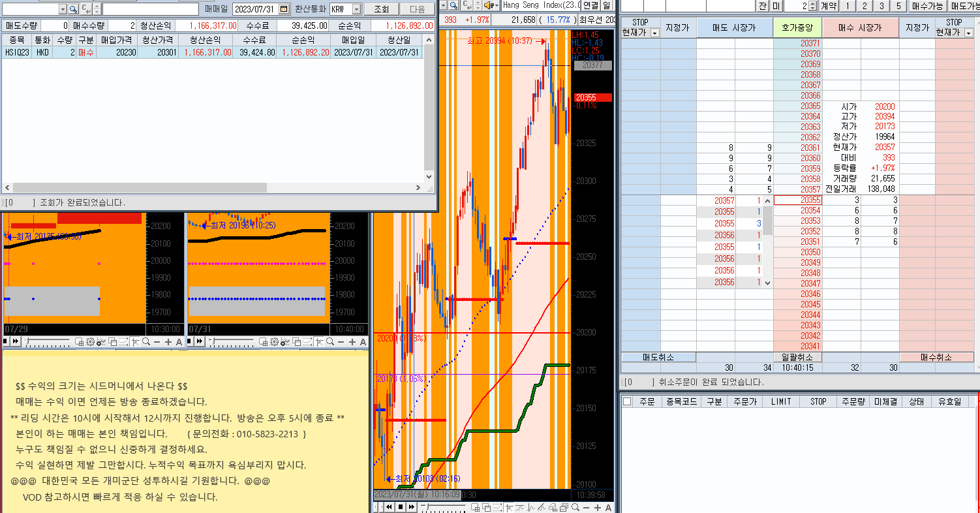Click the sell list's scroll-down arrow beside 20356
The height and width of the screenshot is (513, 980).
[x=767, y=283]
